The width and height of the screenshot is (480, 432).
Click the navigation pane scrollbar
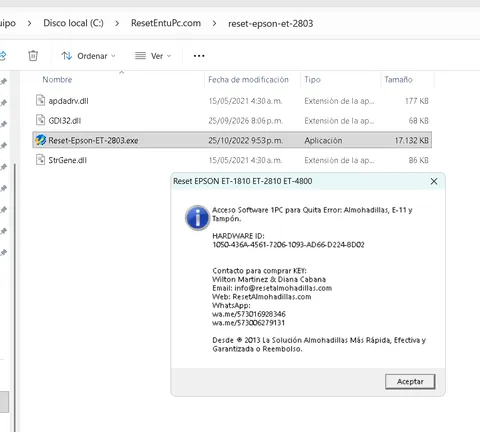pyautogui.click(x=14, y=297)
